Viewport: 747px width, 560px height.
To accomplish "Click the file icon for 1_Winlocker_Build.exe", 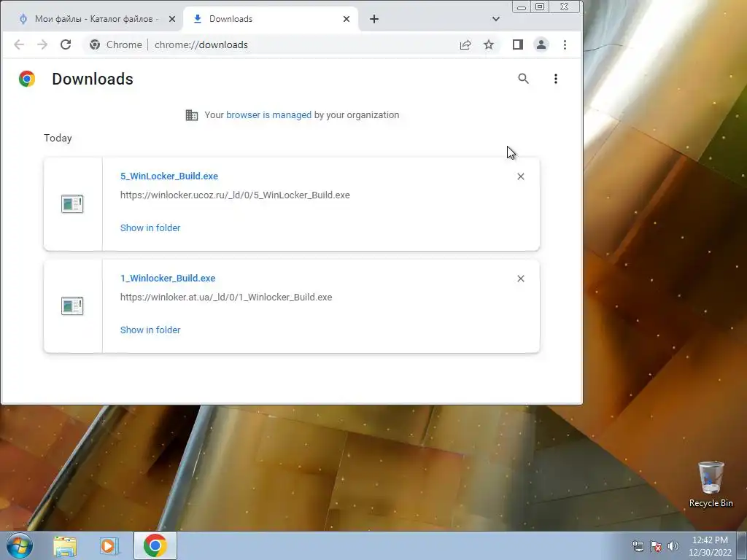I will pyautogui.click(x=72, y=306).
